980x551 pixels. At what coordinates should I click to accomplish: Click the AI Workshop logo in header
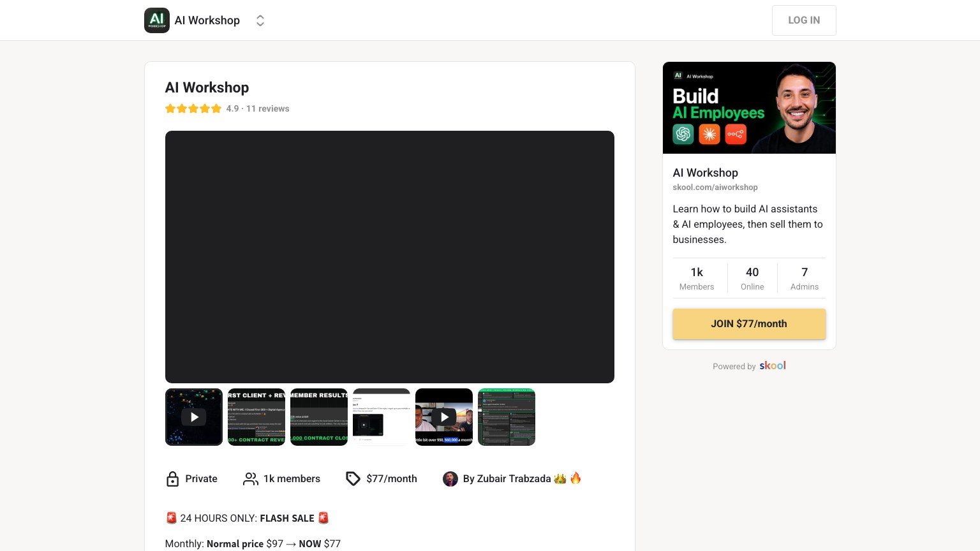tap(157, 20)
